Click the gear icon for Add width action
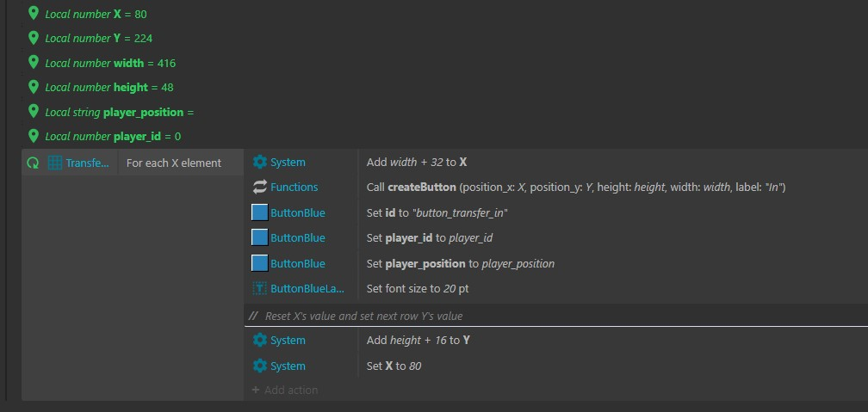Image resolution: width=868 pixels, height=412 pixels. click(260, 162)
